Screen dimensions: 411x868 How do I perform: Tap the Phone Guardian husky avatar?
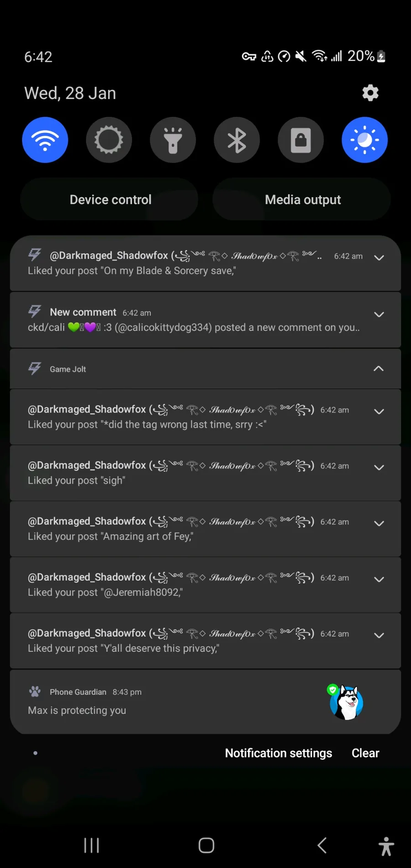(x=347, y=703)
